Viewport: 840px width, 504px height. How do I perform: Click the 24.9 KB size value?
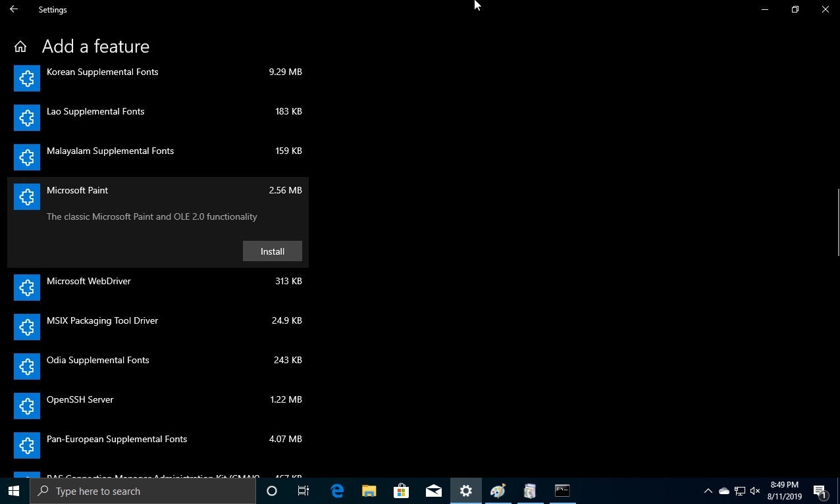[287, 320]
